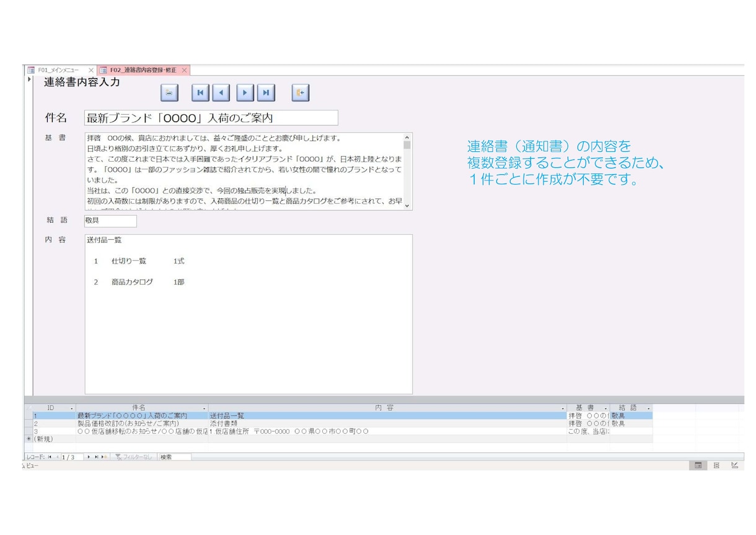Click inside the 内容 large text area
Screen dimensions: 756x535
(248, 314)
